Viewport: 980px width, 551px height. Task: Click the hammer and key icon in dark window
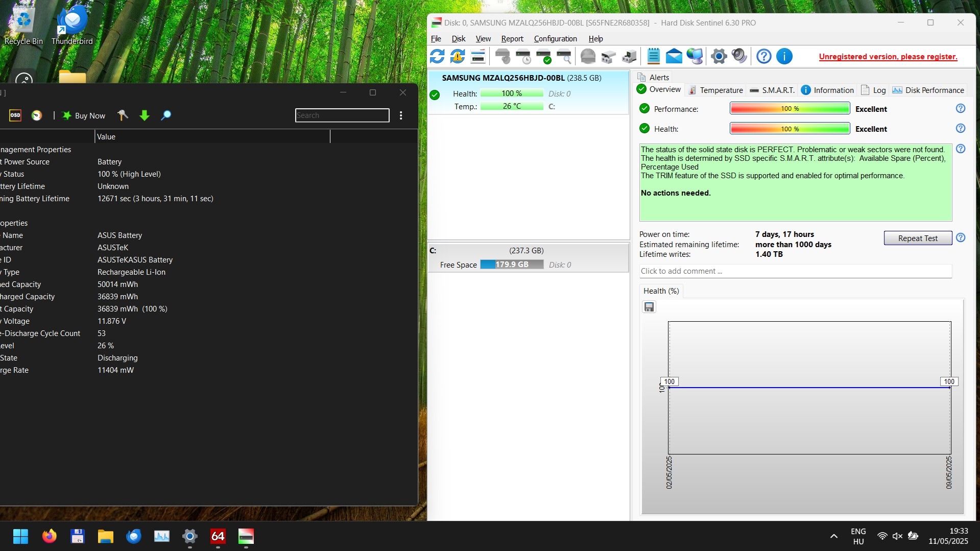point(123,115)
